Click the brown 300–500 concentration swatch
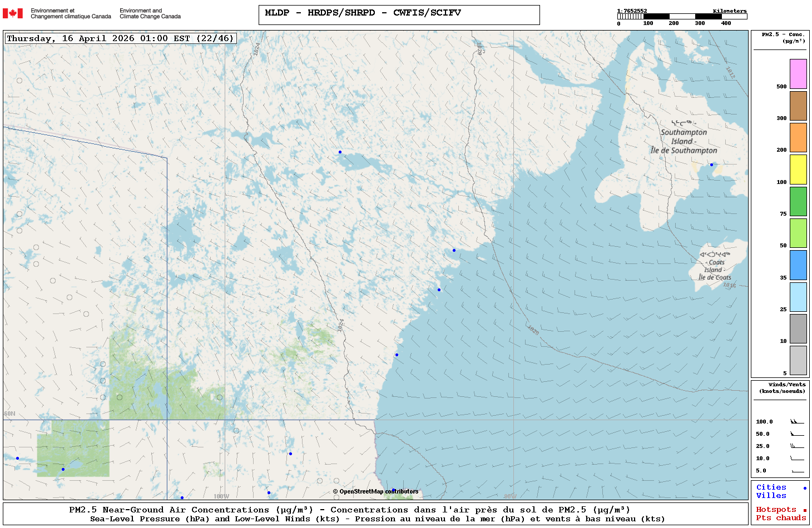 (x=798, y=106)
